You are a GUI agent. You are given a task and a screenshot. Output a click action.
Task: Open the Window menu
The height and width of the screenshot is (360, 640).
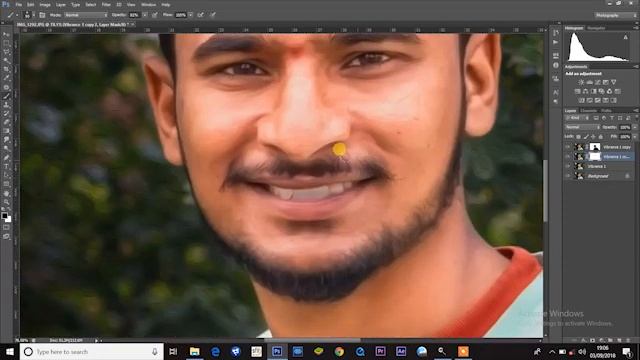(x=148, y=5)
